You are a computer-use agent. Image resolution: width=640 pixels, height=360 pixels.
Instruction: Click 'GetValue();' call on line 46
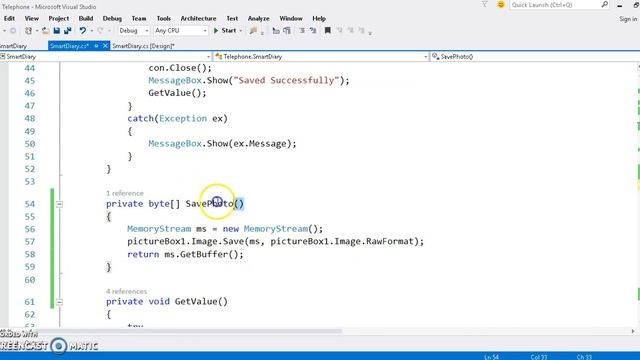[178, 93]
